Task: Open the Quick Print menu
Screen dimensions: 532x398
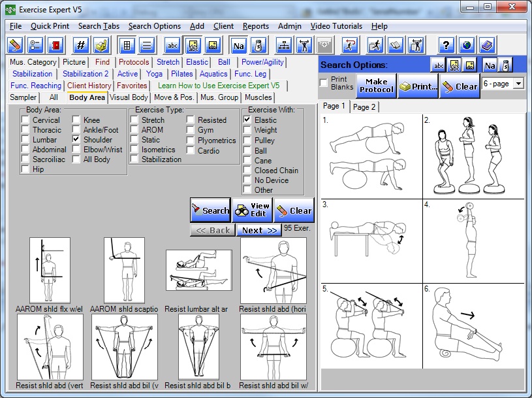Action: [x=50, y=26]
